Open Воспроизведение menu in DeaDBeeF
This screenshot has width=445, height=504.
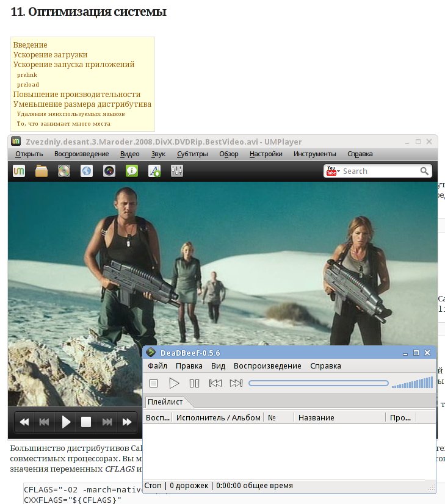(x=267, y=365)
